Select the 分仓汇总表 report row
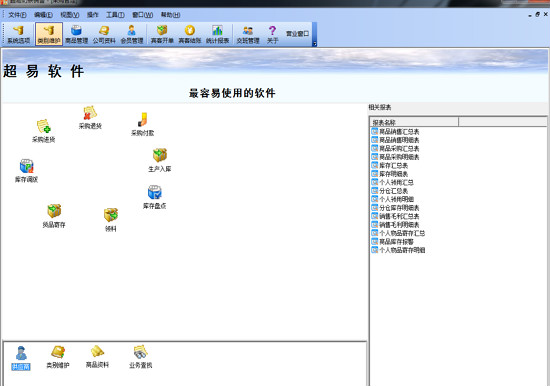Image resolution: width=550 pixels, height=386 pixels. (390, 191)
